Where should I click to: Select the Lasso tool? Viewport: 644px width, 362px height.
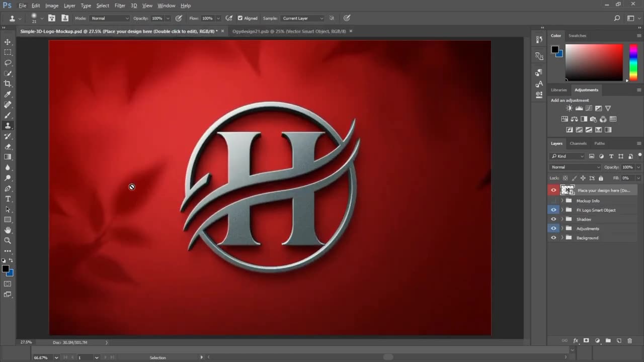(8, 63)
